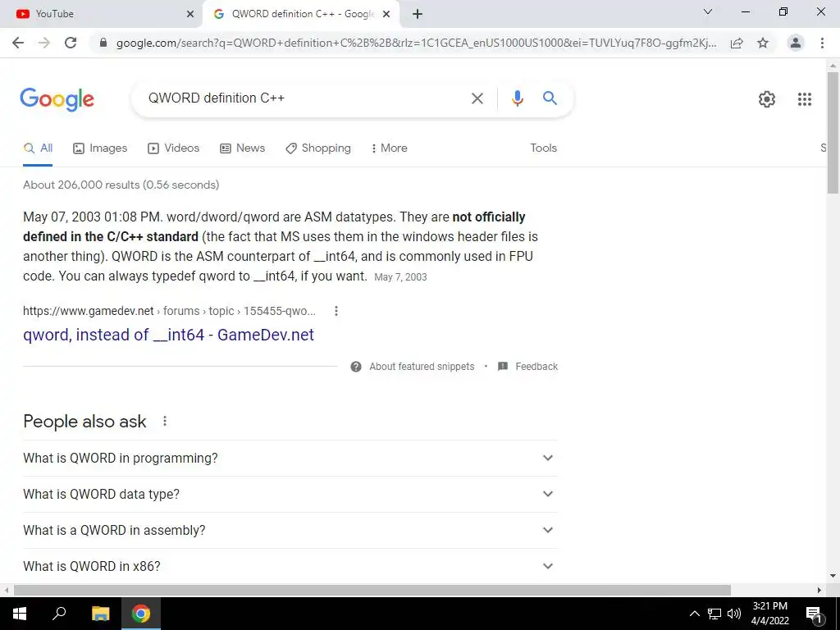Image resolution: width=840 pixels, height=630 pixels.
Task: Switch to the Images results tab
Action: point(100,148)
